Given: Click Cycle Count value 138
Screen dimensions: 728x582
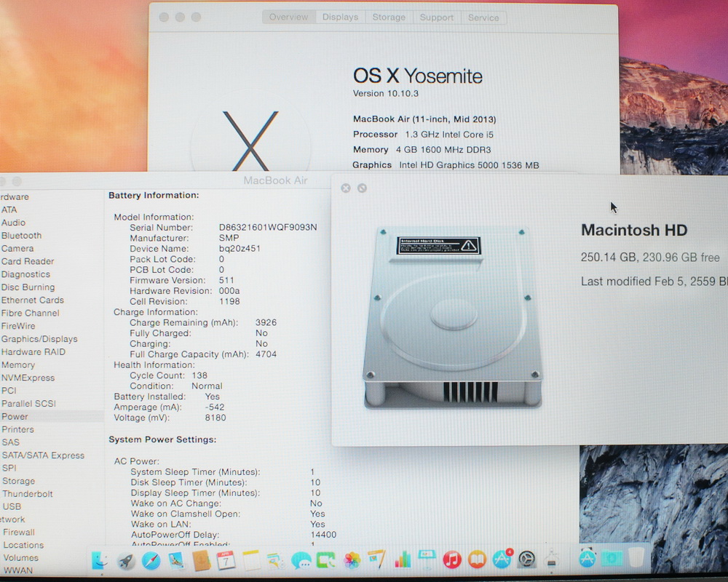Looking at the screenshot, I should pyautogui.click(x=199, y=375).
